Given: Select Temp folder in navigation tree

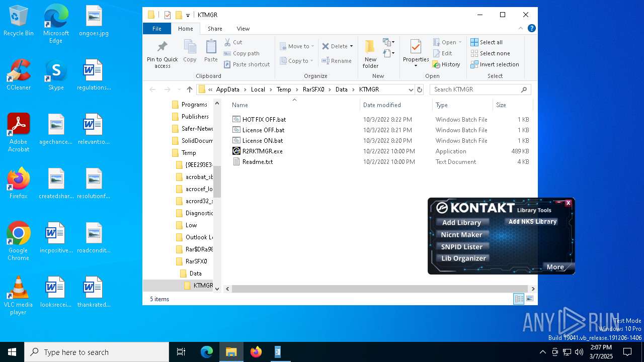Looking at the screenshot, I should pyautogui.click(x=189, y=153).
